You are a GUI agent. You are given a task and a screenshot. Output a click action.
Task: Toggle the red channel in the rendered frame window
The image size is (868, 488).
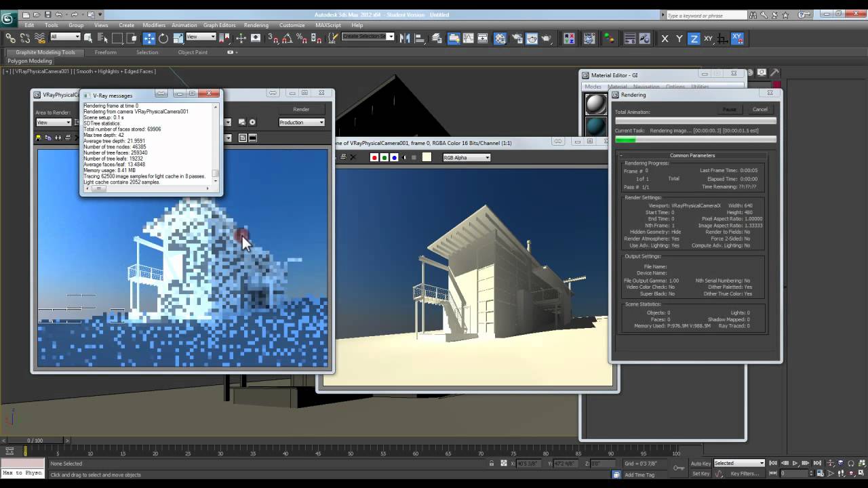coord(374,157)
